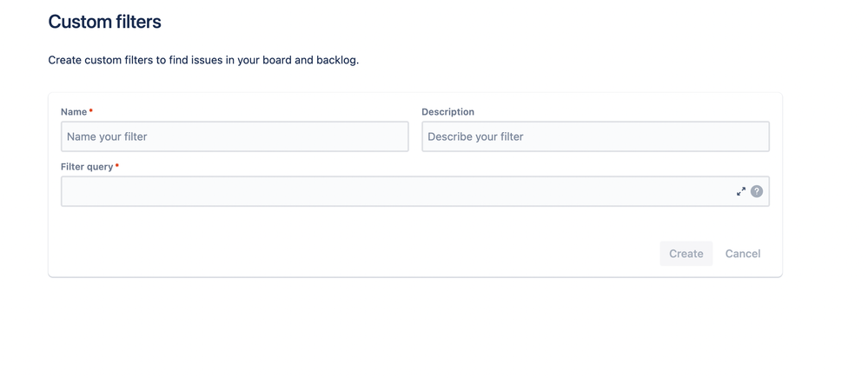Select the Description field label

click(447, 112)
